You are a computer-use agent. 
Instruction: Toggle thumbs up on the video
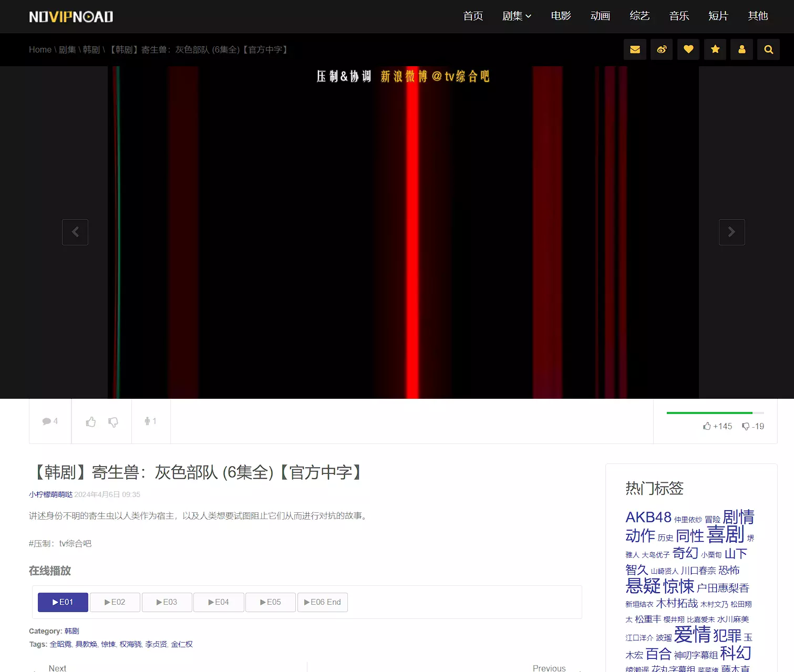point(91,422)
